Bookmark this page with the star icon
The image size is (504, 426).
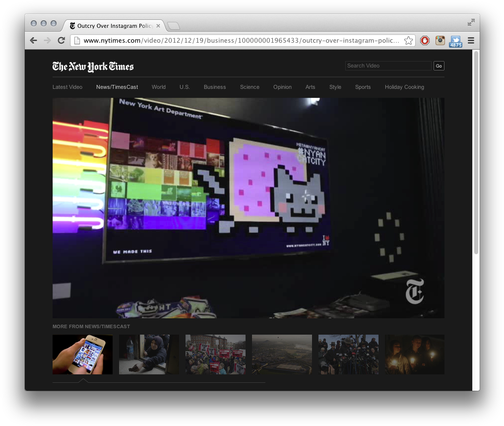tap(408, 41)
